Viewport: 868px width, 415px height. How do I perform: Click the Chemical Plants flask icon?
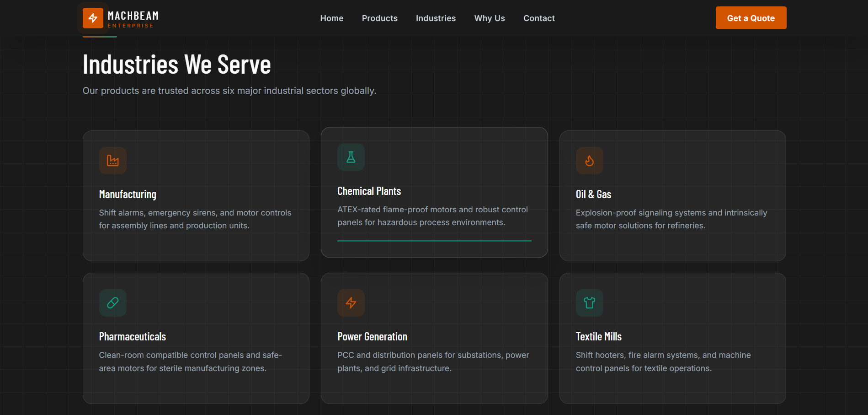pos(351,157)
